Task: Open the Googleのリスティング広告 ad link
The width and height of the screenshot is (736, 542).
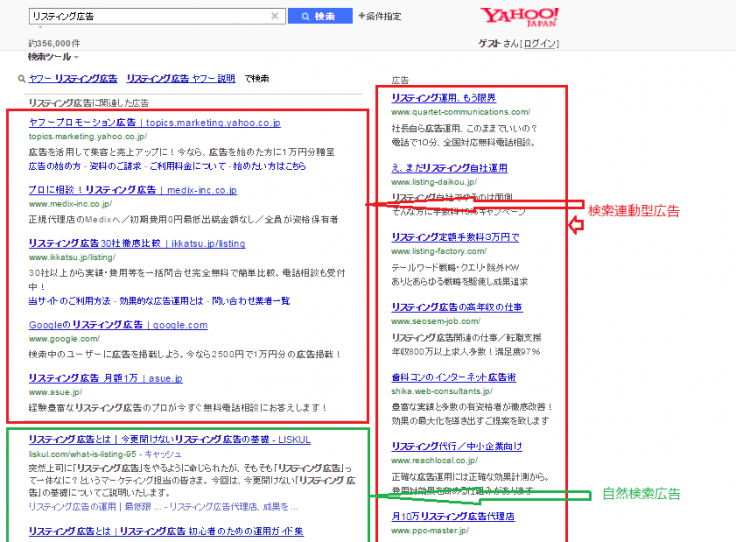Action: (118, 325)
